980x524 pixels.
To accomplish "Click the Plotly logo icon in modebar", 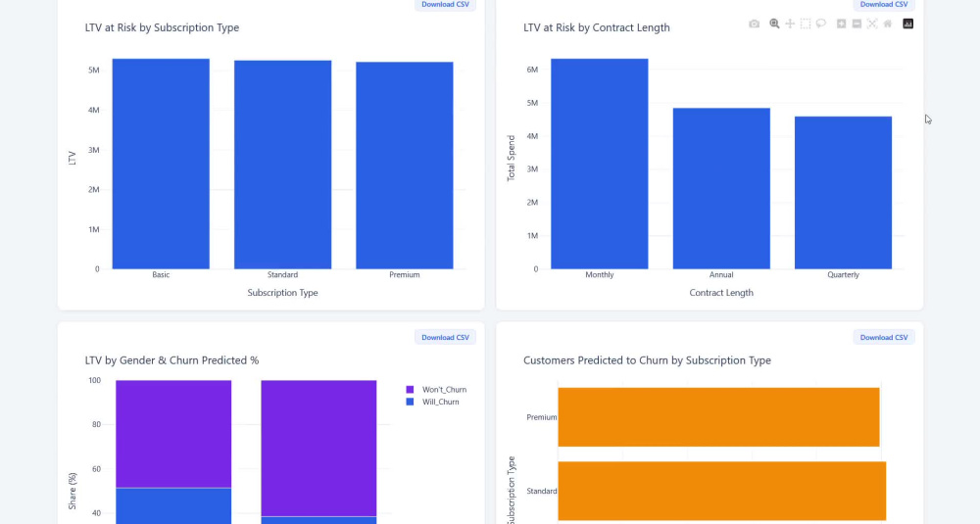I will (x=908, y=24).
